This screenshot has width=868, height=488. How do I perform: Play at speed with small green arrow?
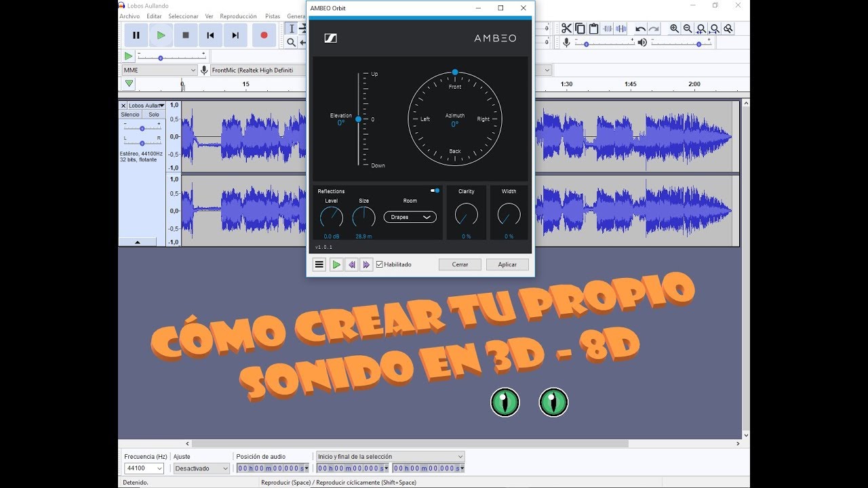[128, 56]
